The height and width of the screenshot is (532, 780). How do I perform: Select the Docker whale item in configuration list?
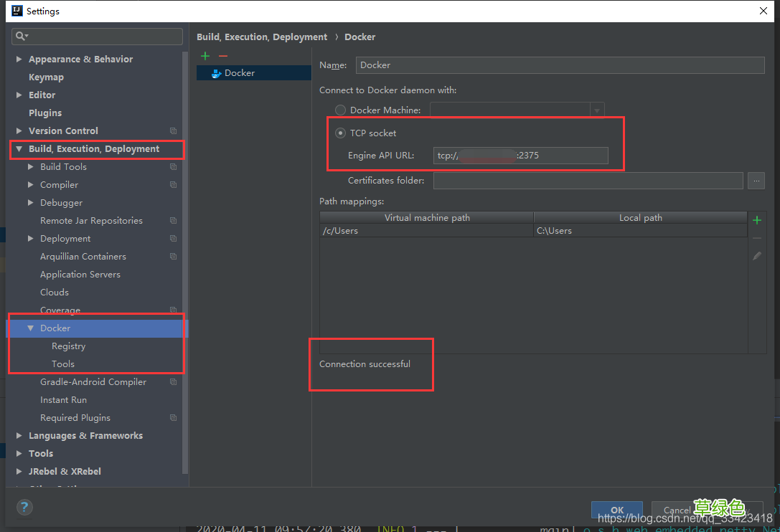click(x=254, y=73)
